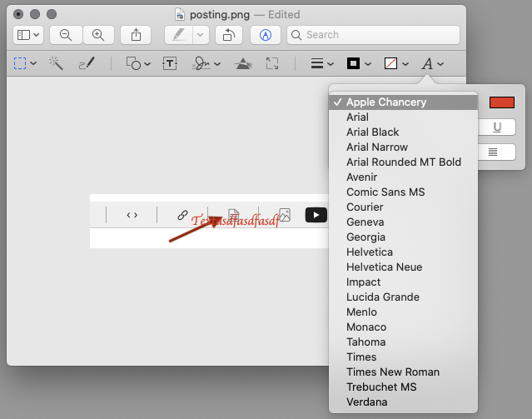The image size is (532, 419).
Task: Expand the signature dropdown chevron
Action: point(217,64)
